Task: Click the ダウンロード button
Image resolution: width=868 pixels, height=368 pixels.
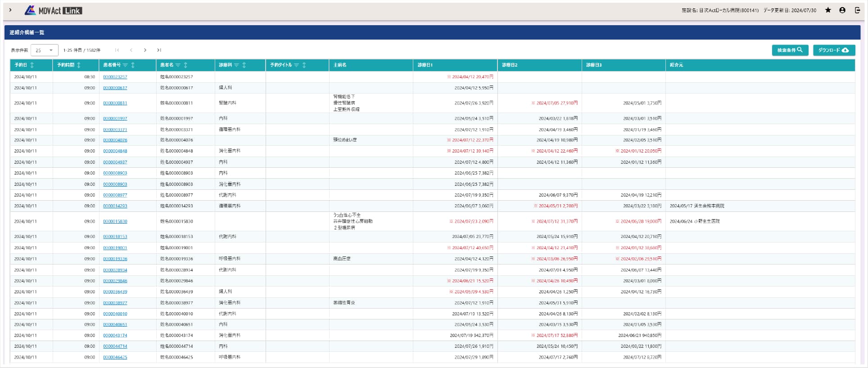Action: (x=833, y=50)
